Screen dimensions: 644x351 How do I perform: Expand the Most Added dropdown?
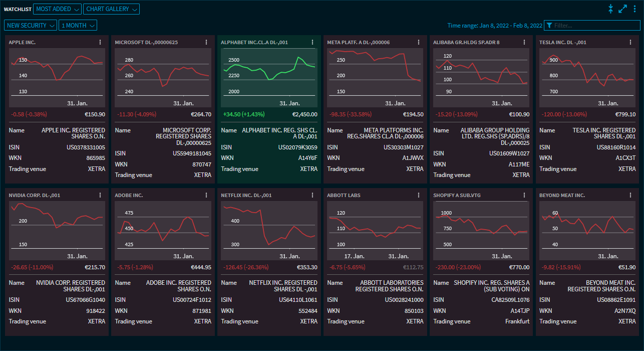coord(57,9)
